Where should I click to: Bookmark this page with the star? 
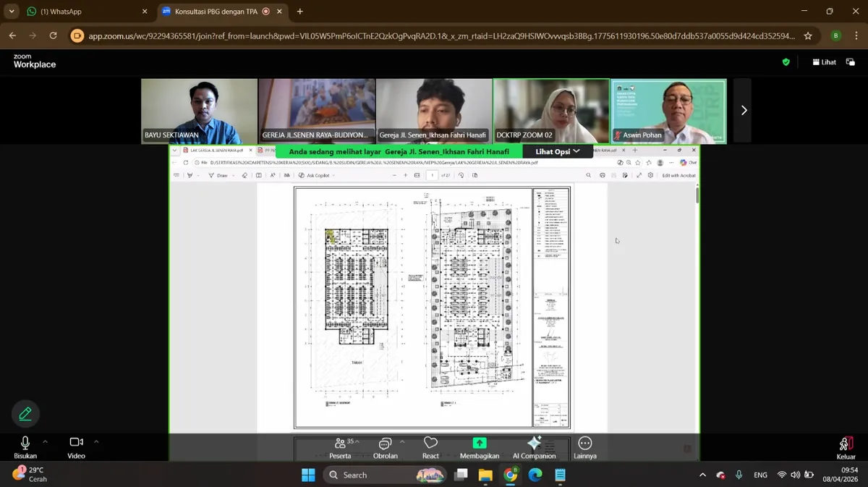coord(808,35)
